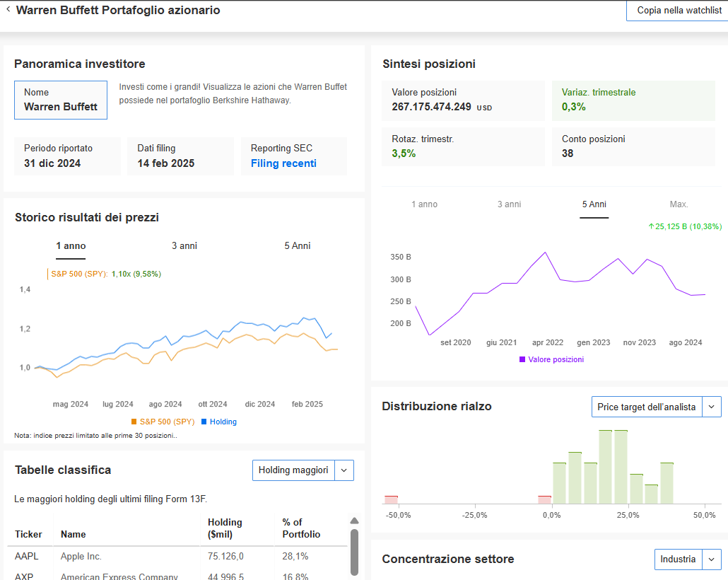Click the 25,125 B (10,38%) change label
728x580 pixels.
(686, 227)
